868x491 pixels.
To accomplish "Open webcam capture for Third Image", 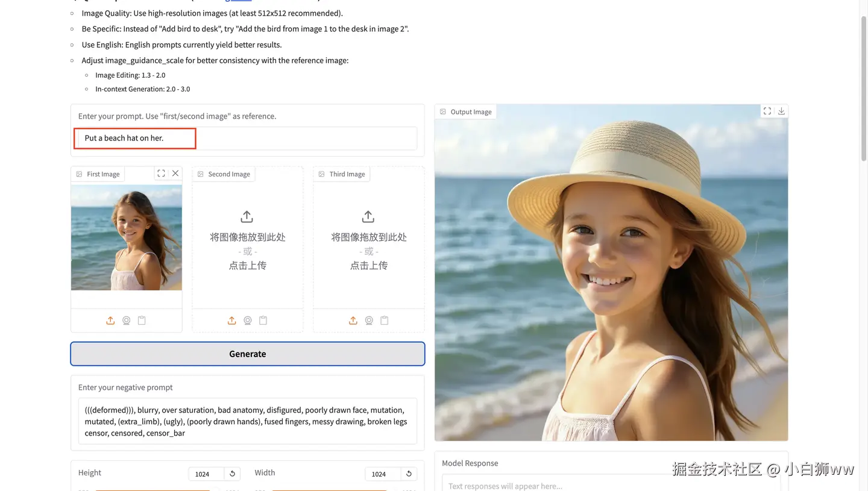I will [369, 321].
